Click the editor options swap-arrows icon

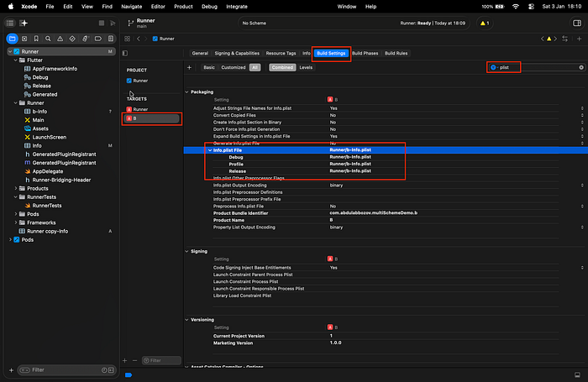(564, 39)
